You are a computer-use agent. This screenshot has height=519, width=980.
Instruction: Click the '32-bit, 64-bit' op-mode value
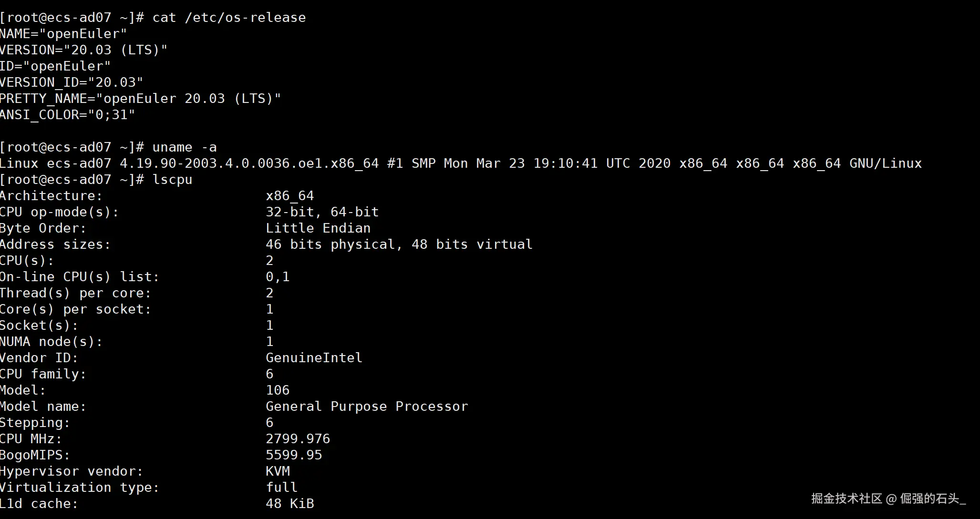pyautogui.click(x=322, y=212)
